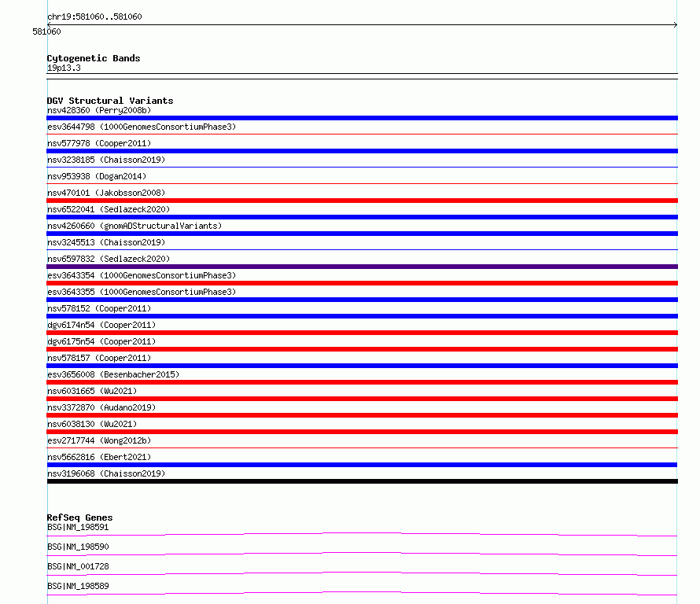Click the chr19:581060..581060 region label

pyautogui.click(x=94, y=17)
